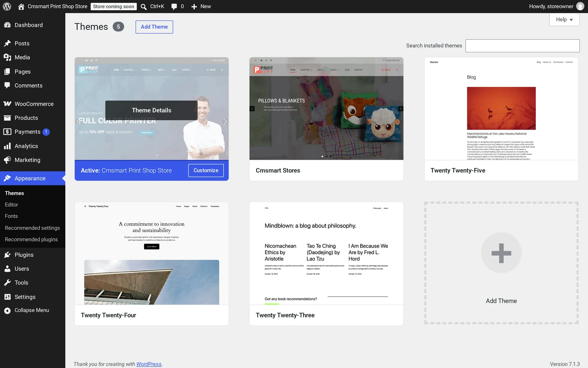Show Theme Details for the active theme
The image size is (588, 368).
(151, 110)
